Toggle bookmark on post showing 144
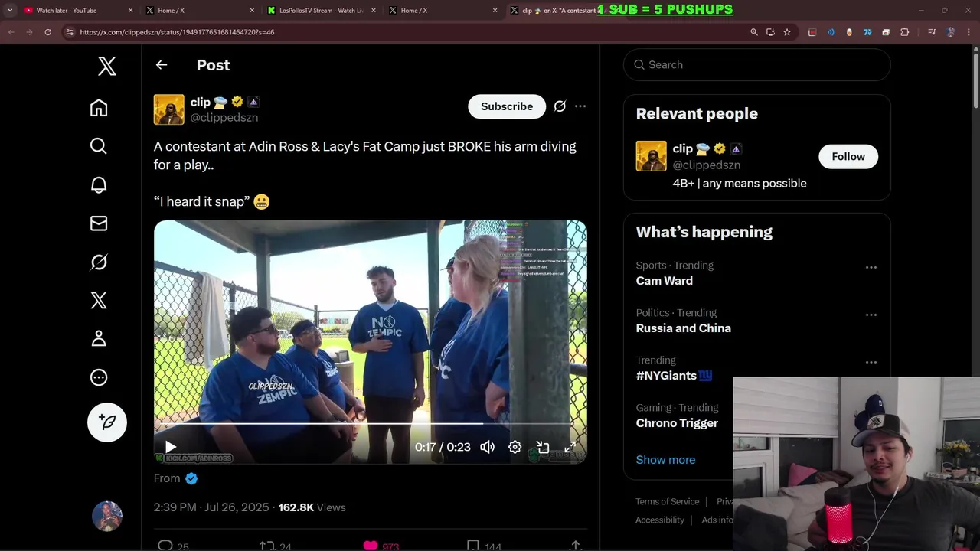Screen dimensions: 980x551 [473, 546]
